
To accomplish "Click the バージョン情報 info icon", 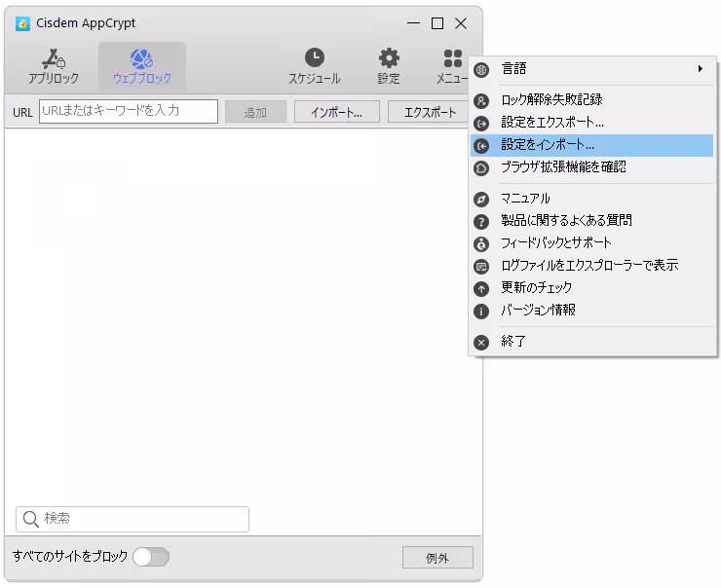I will (481, 312).
